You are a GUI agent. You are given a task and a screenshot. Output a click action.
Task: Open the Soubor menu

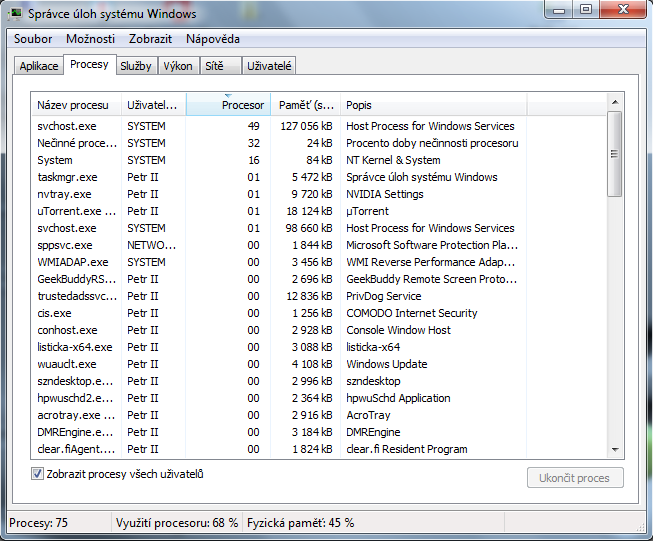(x=32, y=39)
